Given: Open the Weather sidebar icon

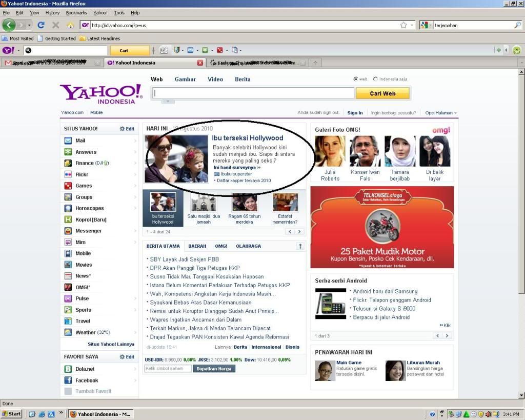Looking at the screenshot, I should point(68,332).
